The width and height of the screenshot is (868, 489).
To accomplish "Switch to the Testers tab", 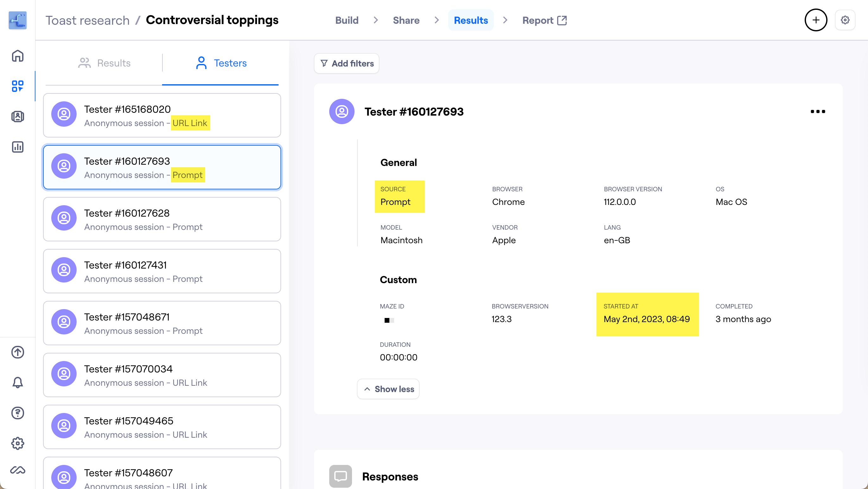I will [221, 63].
